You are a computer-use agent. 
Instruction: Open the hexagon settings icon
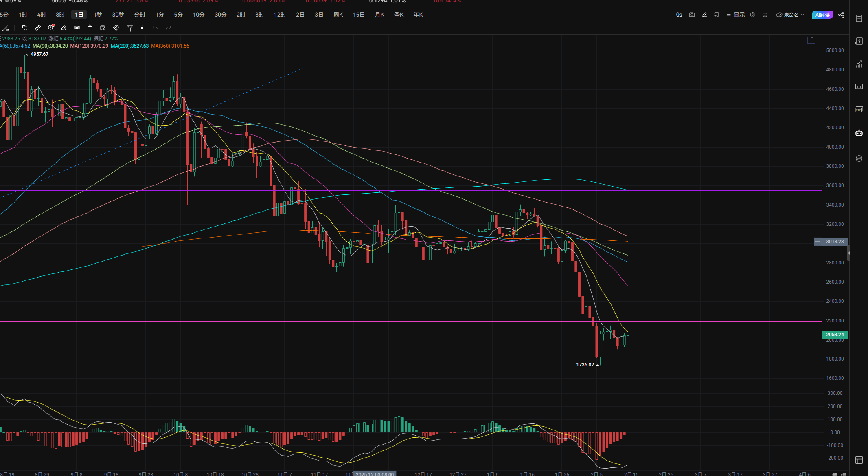[x=753, y=15]
